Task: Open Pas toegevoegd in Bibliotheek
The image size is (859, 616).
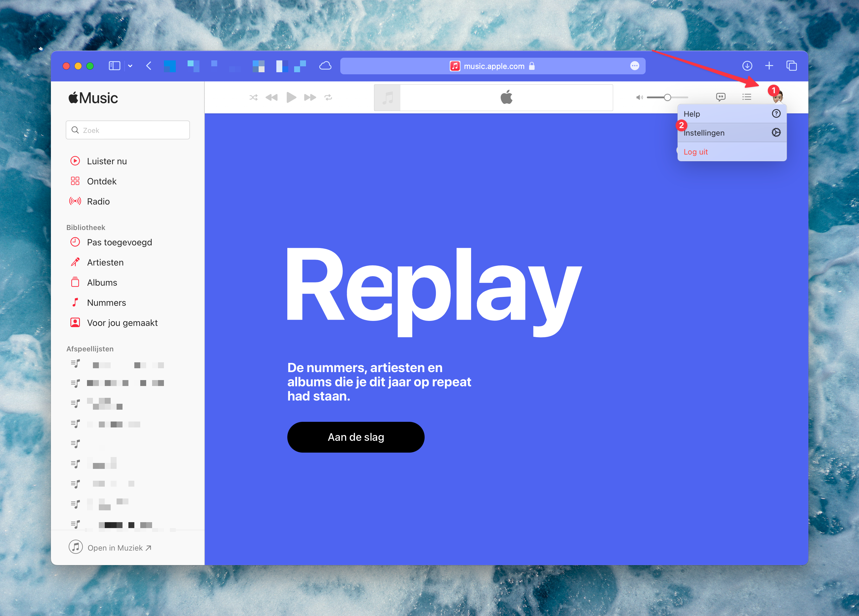Action: coord(119,242)
